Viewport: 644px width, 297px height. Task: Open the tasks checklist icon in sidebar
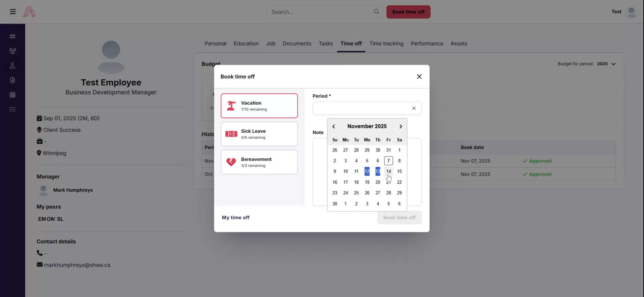pos(12,109)
